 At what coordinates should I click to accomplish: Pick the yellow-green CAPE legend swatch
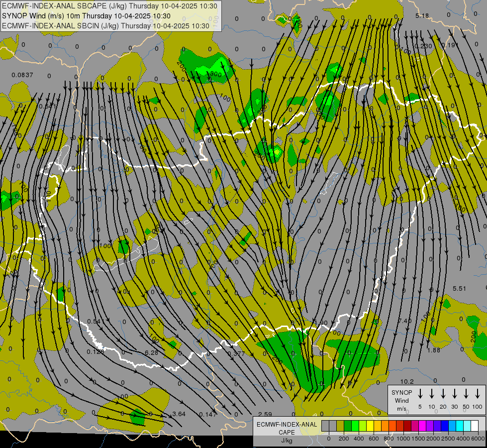363,426
